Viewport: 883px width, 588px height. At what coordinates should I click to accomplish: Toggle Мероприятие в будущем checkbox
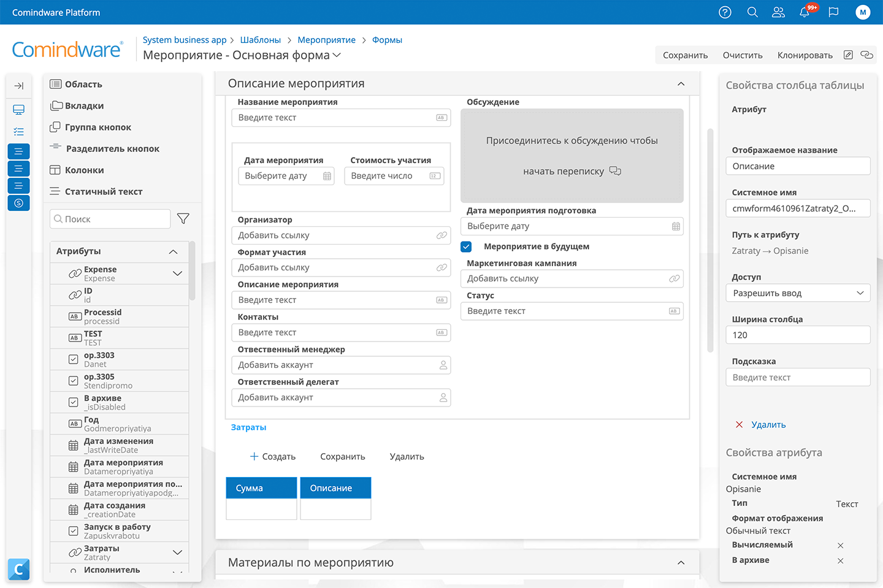pyautogui.click(x=466, y=246)
